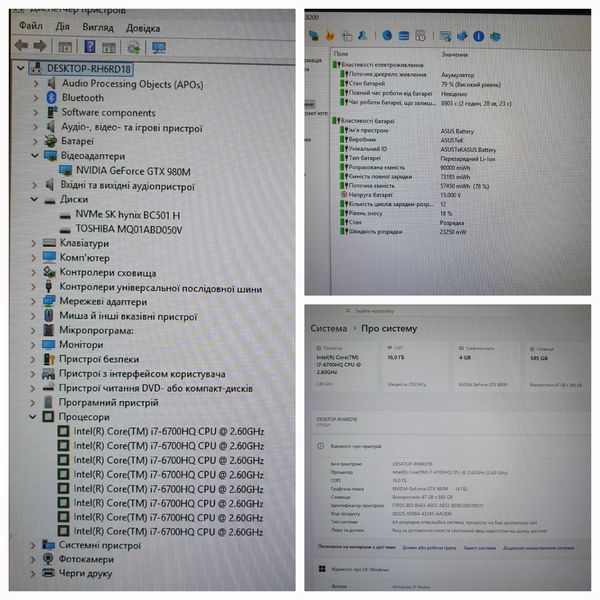Open Додаткові налаштування системи link

tap(538, 548)
